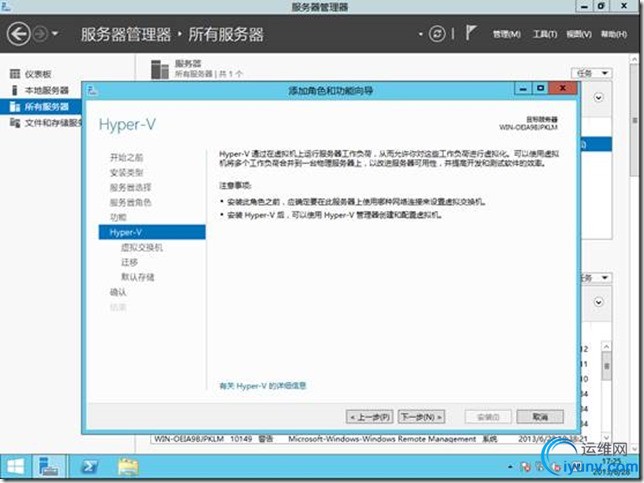The width and height of the screenshot is (644, 483).
Task: Click the 取消 button in wizard
Action: pyautogui.click(x=540, y=417)
